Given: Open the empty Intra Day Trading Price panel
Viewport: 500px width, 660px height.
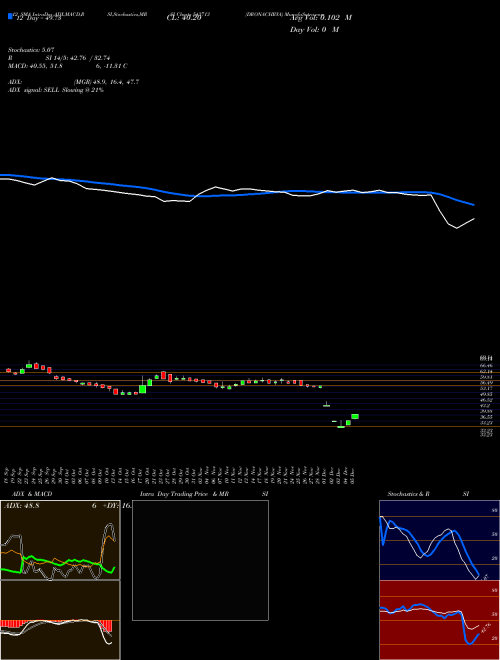Looking at the screenshot, I should [x=200, y=560].
